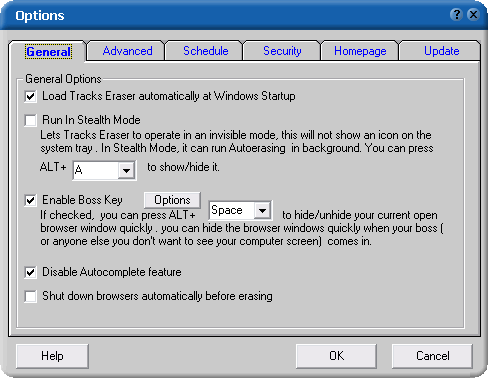Close the Options dialog with the X icon
The height and width of the screenshot is (379, 489).
(473, 15)
